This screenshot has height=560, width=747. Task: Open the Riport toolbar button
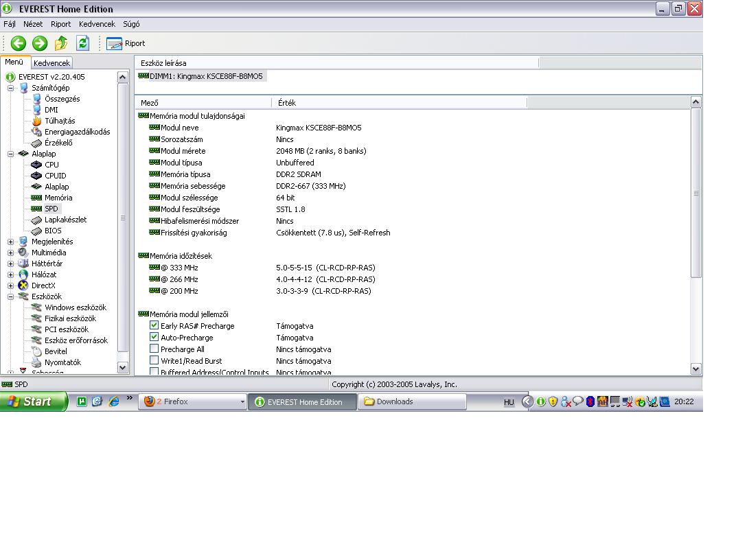point(126,43)
